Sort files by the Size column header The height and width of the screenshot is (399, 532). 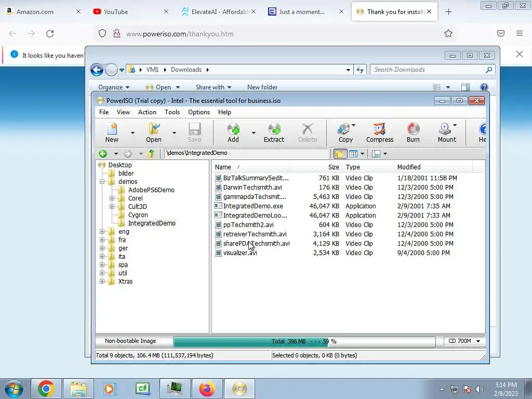316,167
